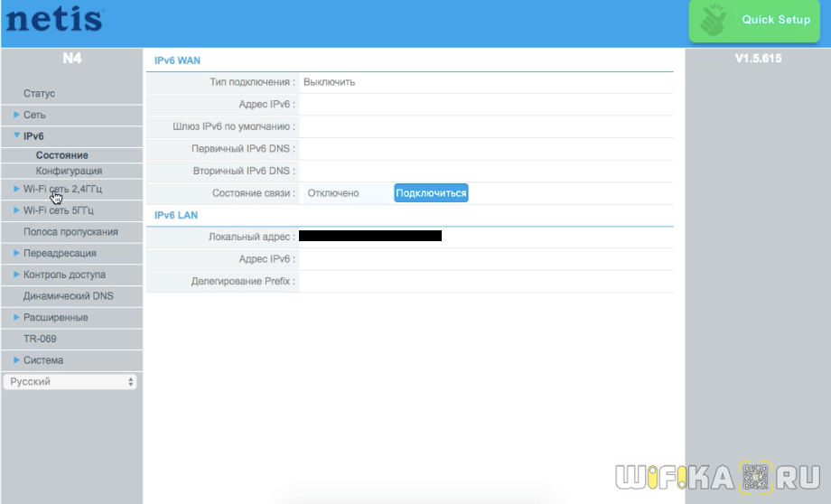Select Состояние under IPv6
831x504 pixels.
tap(61, 155)
